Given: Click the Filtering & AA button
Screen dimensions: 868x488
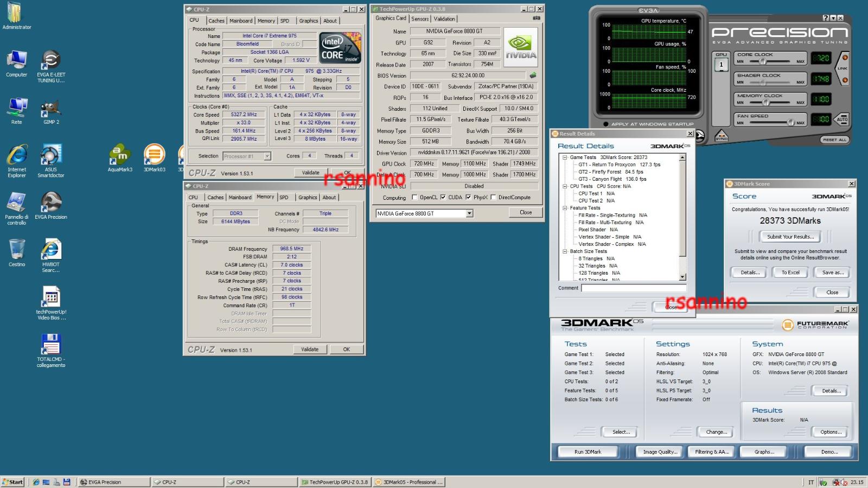Looking at the screenshot, I should pos(712,452).
